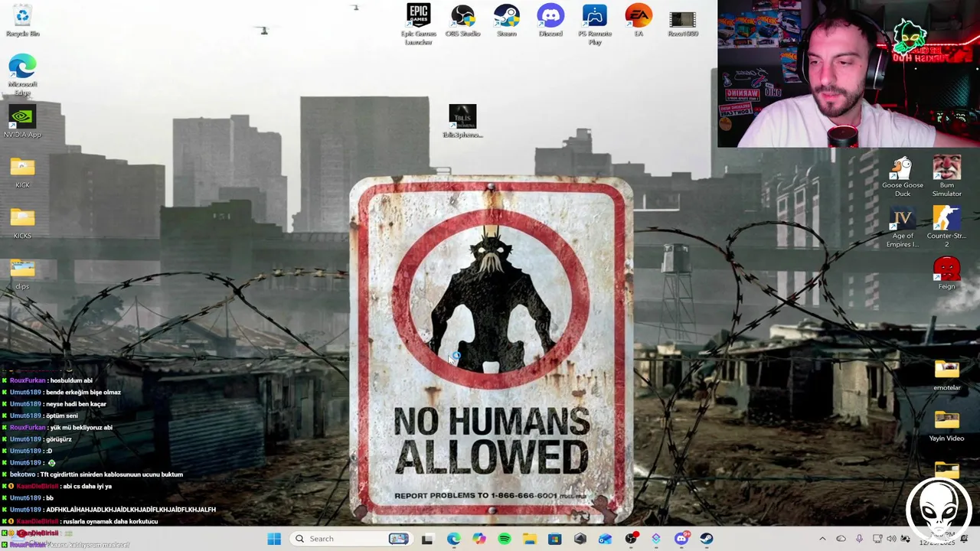Select the Discord desktop shortcut

tap(550, 21)
